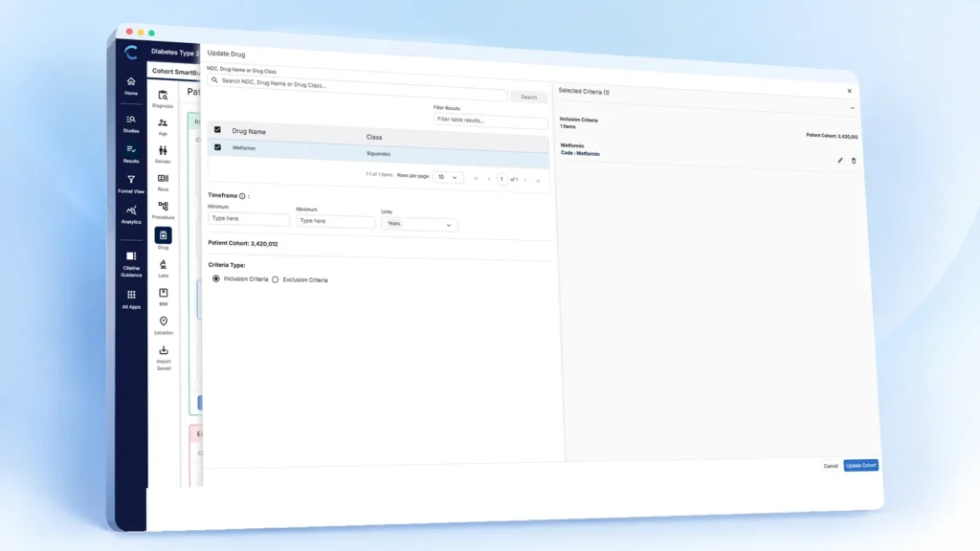Click the Code : Metformin text
The height and width of the screenshot is (551, 980).
tap(580, 153)
